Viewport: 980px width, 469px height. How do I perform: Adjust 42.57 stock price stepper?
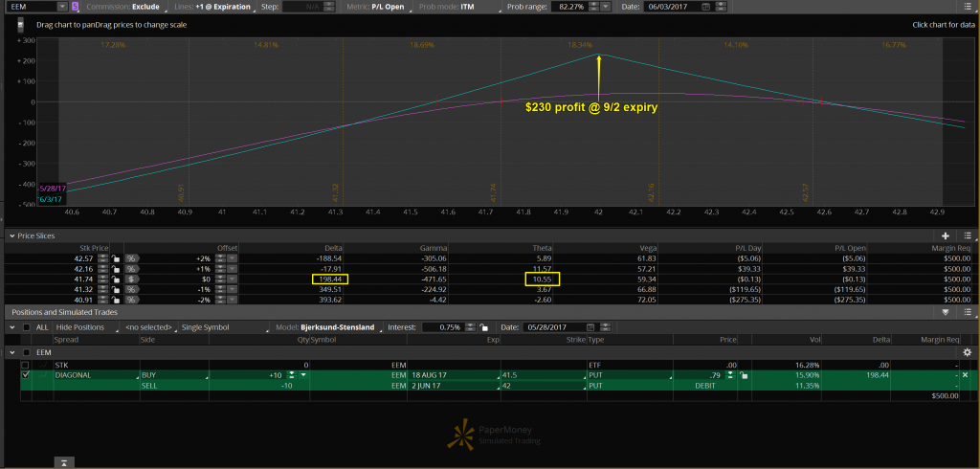(x=101, y=257)
